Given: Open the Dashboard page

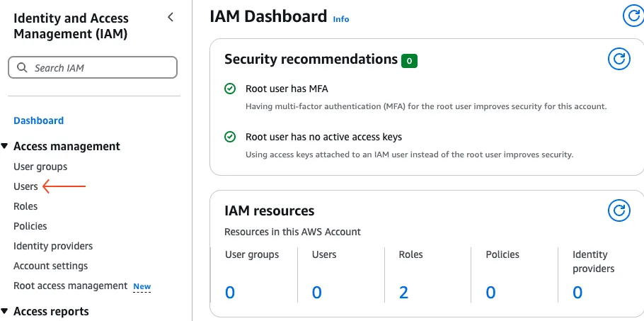Looking at the screenshot, I should coord(39,120).
